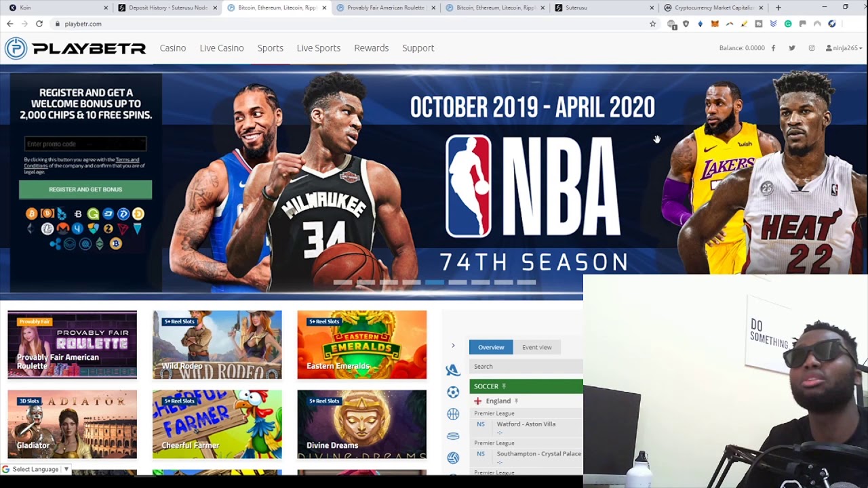Switch to the Overview tab

[x=491, y=347]
